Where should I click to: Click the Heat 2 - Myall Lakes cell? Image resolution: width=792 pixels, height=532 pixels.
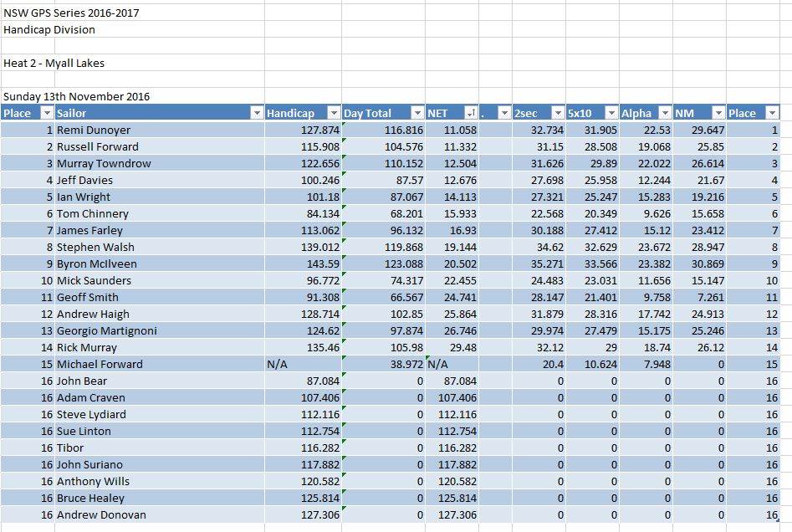(x=54, y=64)
